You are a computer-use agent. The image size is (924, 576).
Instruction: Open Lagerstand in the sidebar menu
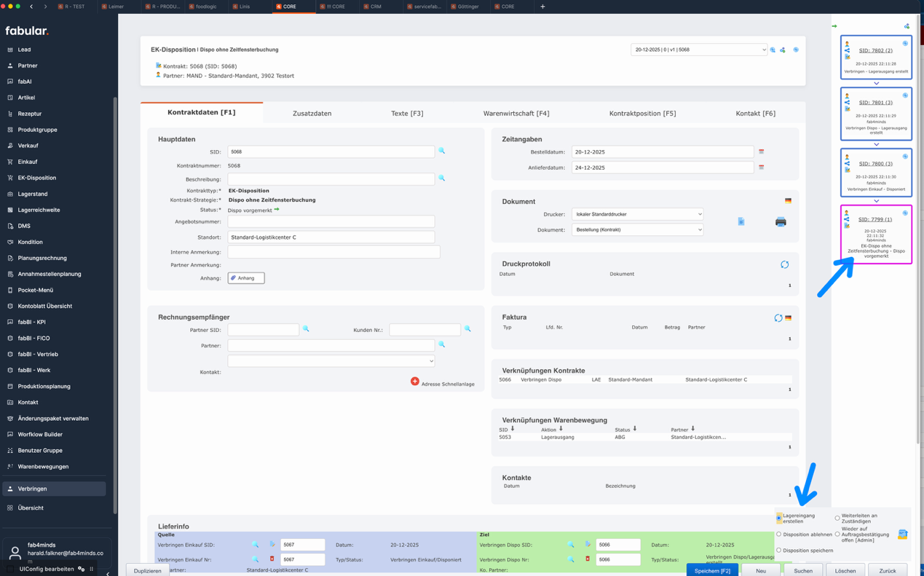(33, 194)
